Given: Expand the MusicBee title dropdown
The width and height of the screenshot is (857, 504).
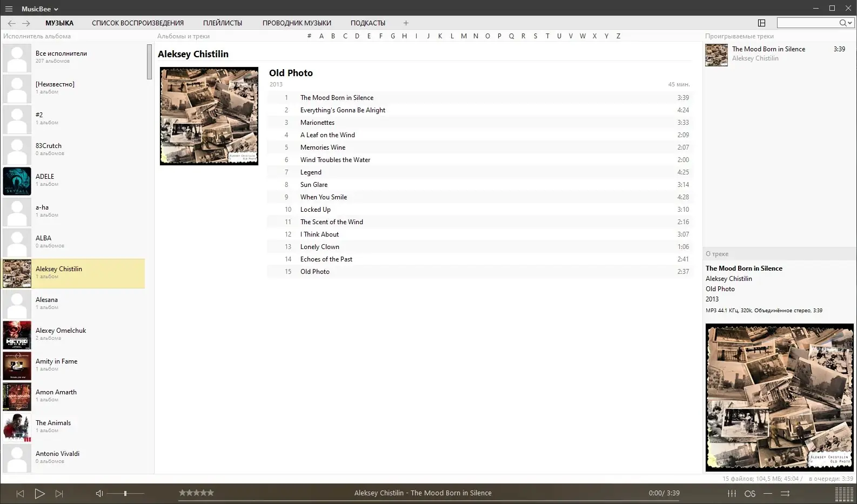Looking at the screenshot, I should point(39,9).
